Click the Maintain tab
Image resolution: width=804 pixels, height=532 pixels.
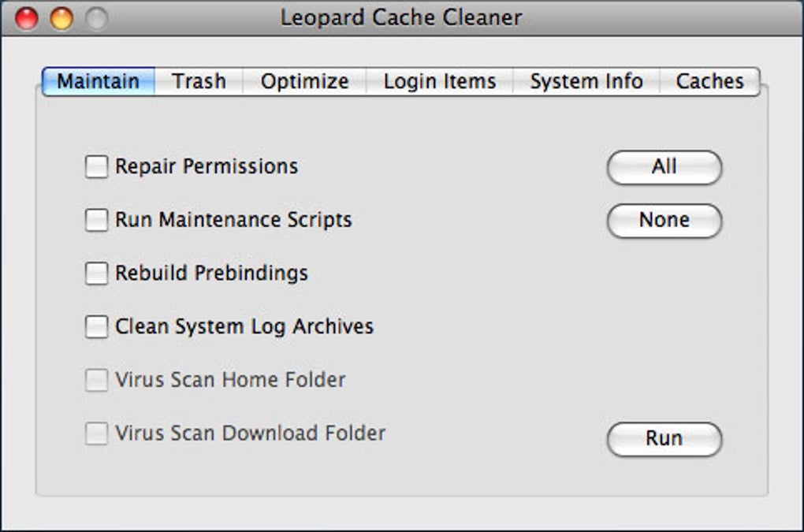pos(98,82)
